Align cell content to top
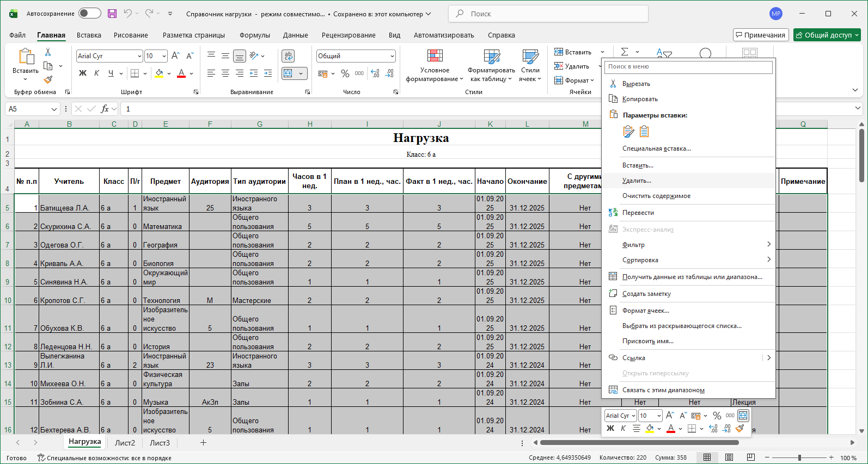The image size is (868, 464). click(x=211, y=55)
